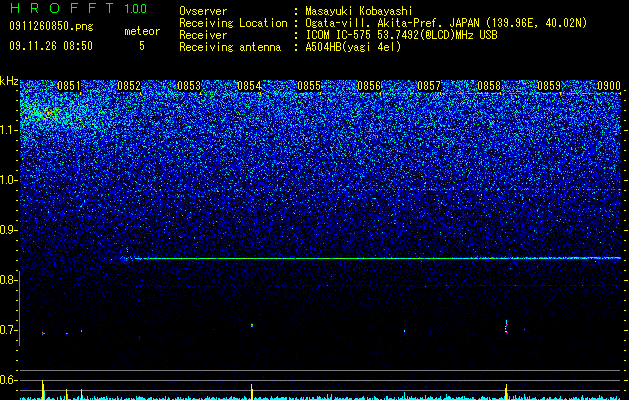Click the file name 0911260850.png
Viewport: 629px width, 400px height.
coord(51,26)
